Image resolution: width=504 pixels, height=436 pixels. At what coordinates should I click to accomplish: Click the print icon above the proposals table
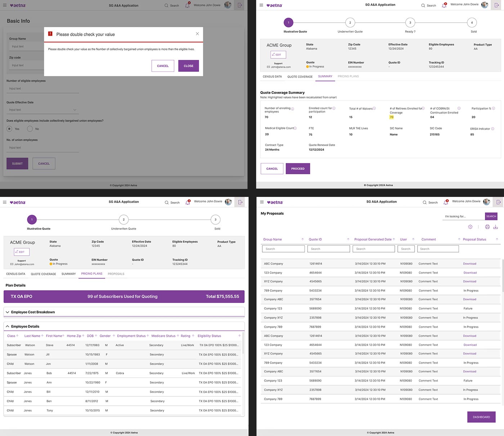tap(487, 227)
